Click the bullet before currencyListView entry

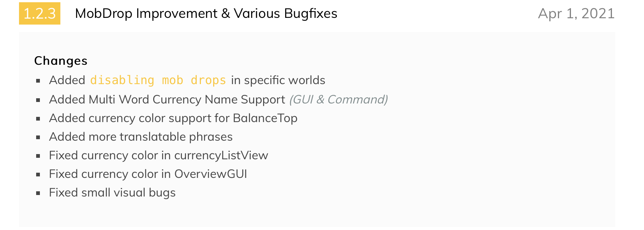(38, 156)
